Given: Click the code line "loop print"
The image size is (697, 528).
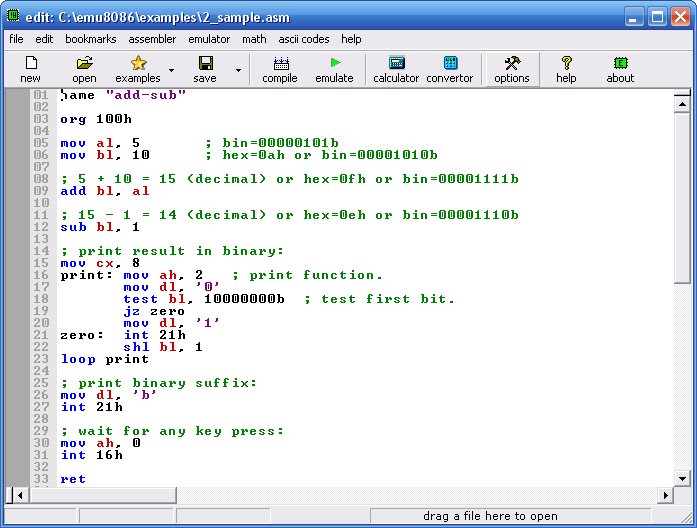Looking at the screenshot, I should [x=105, y=359].
